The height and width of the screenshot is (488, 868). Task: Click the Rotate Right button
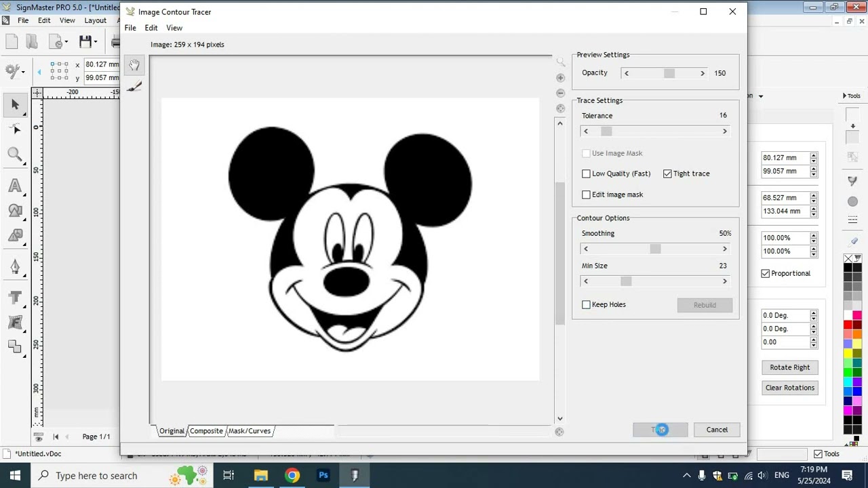point(789,367)
